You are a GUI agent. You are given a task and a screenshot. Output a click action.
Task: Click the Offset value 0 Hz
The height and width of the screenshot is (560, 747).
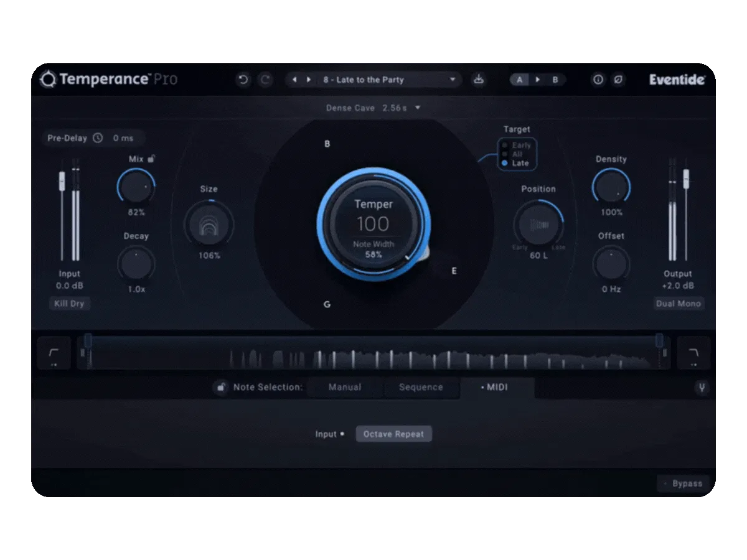coord(611,289)
